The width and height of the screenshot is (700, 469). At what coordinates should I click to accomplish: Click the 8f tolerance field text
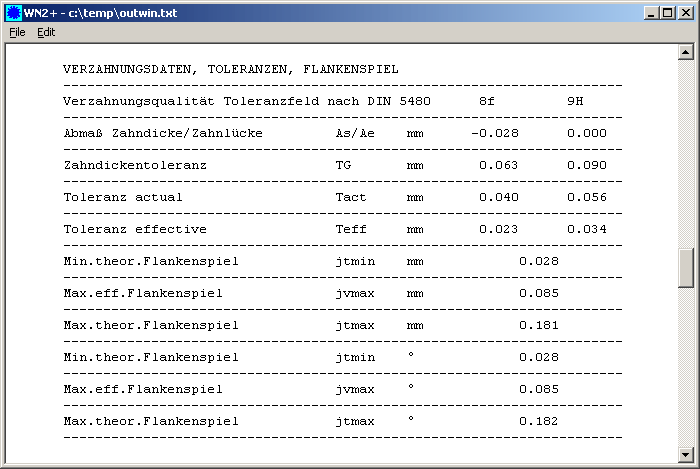point(487,101)
